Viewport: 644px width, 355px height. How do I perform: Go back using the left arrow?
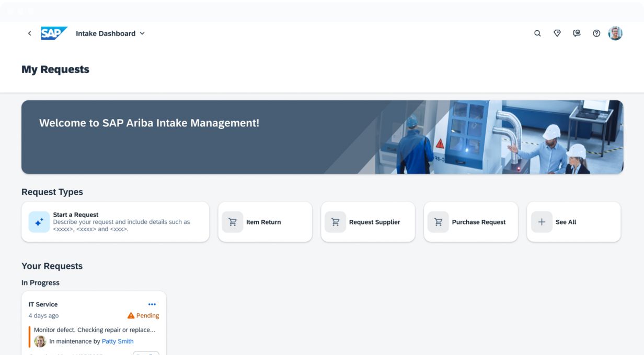click(29, 33)
